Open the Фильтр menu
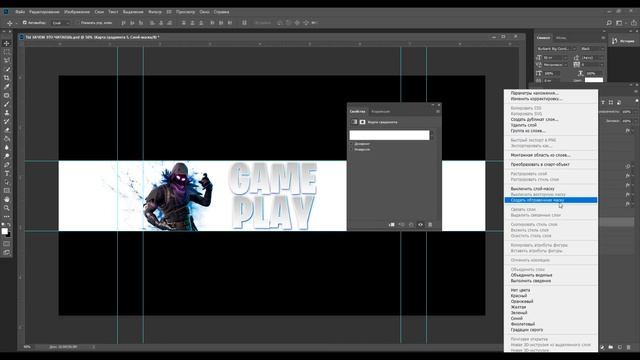 coord(155,12)
